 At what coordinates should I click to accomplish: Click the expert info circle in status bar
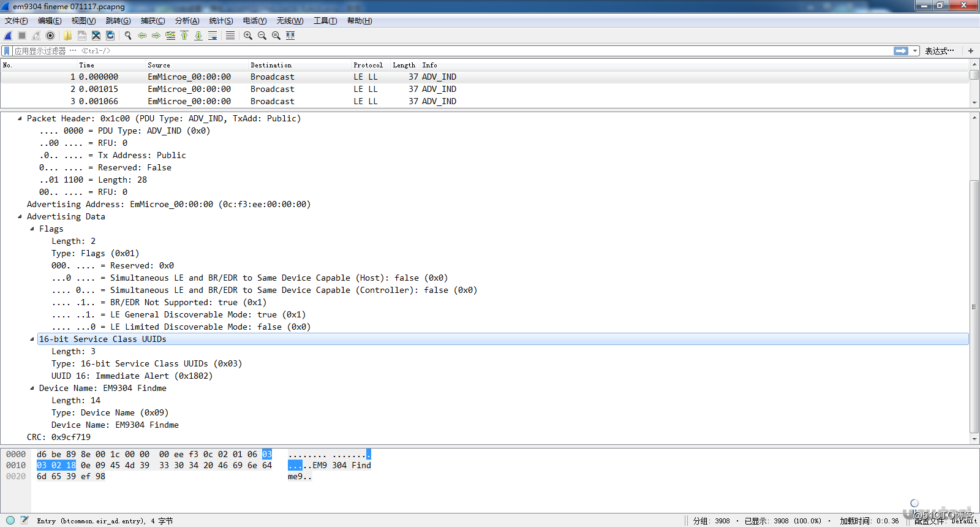10,520
